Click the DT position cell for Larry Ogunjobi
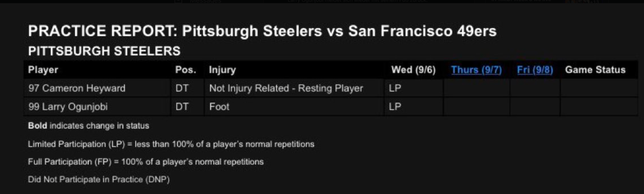Viewport: 644px width, 194px height. pos(182,107)
